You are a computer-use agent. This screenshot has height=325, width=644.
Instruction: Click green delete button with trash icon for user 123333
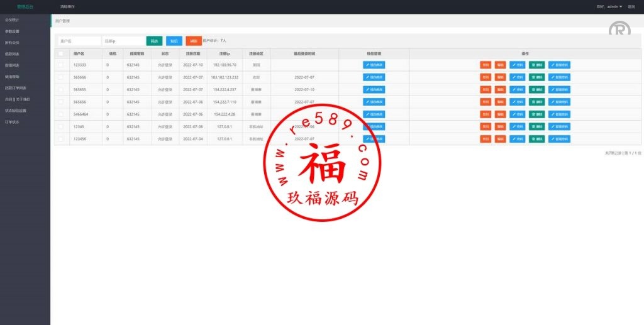pos(536,65)
